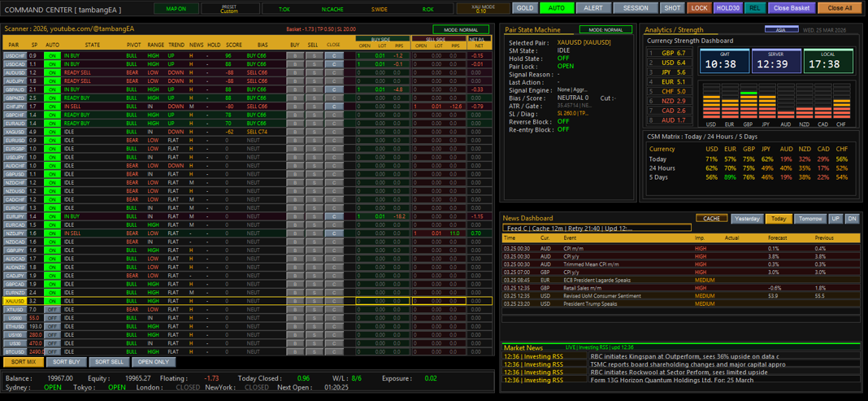Close CHFJPY position with C button

[x=334, y=107]
